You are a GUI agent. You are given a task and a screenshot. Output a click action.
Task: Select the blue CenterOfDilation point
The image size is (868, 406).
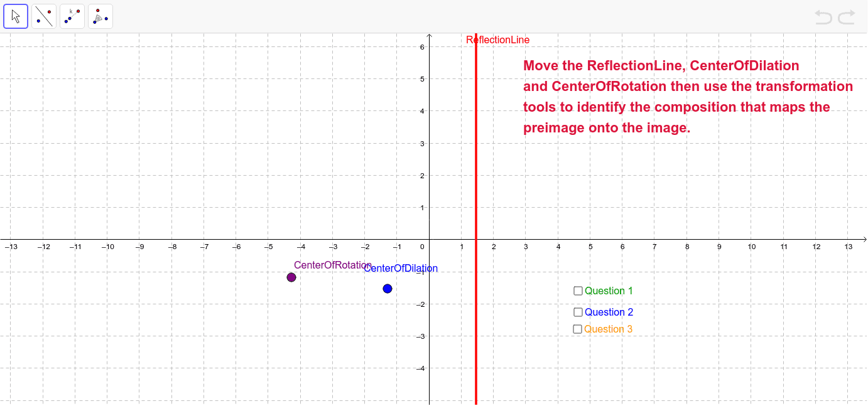pyautogui.click(x=387, y=289)
